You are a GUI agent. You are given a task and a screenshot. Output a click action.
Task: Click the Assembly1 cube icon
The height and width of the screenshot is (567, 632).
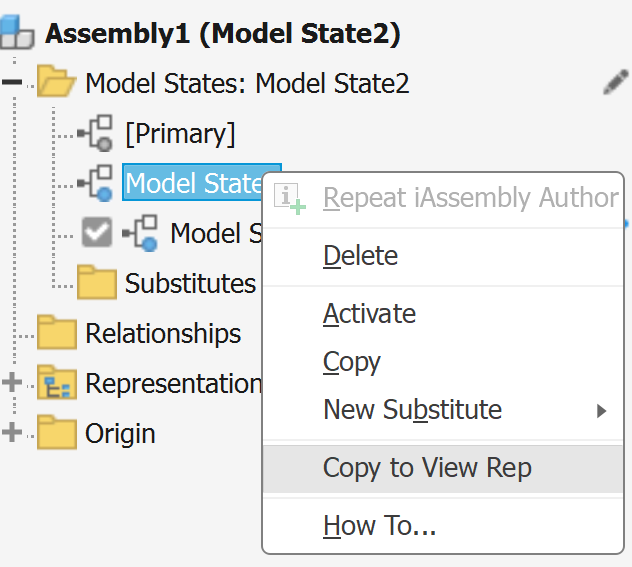[17, 33]
